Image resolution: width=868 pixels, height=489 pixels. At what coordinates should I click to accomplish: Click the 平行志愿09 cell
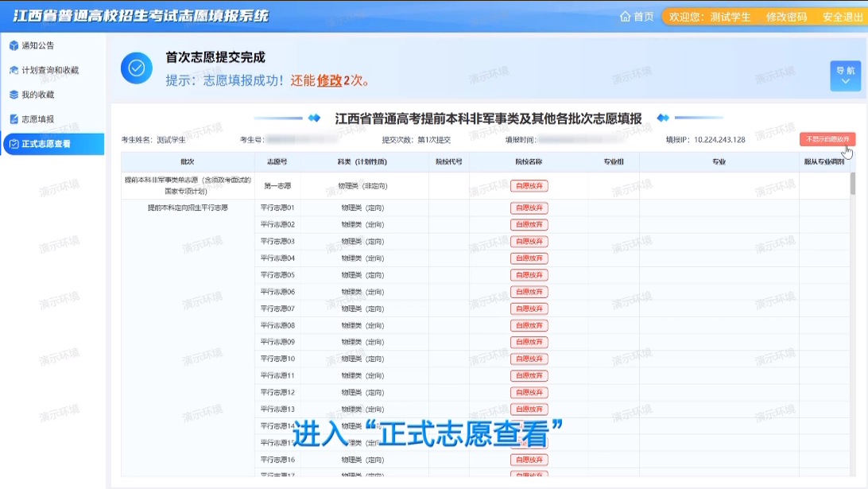[277, 342]
